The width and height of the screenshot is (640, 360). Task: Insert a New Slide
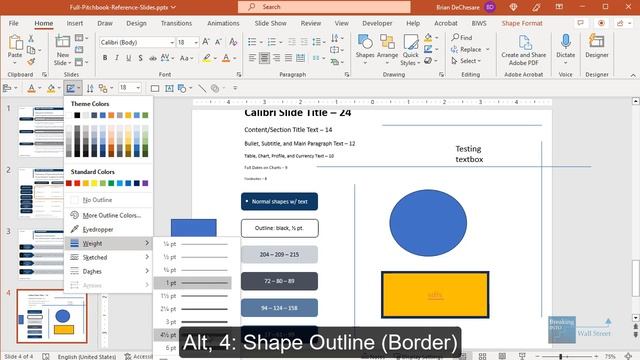[x=62, y=50]
